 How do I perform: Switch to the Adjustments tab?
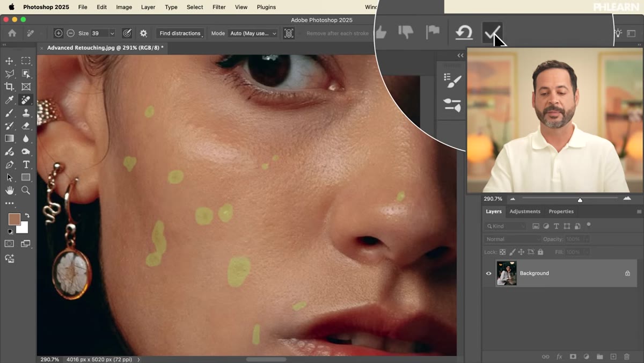525,212
